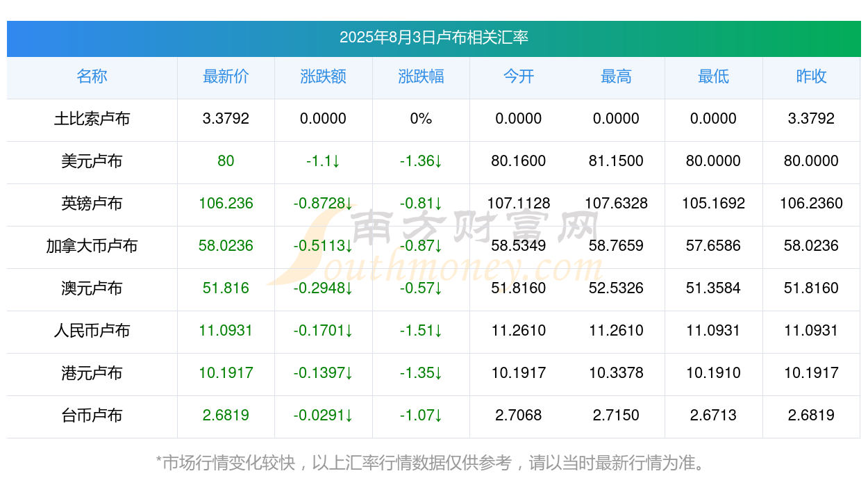Click the change value -0.1701↓

click(324, 331)
